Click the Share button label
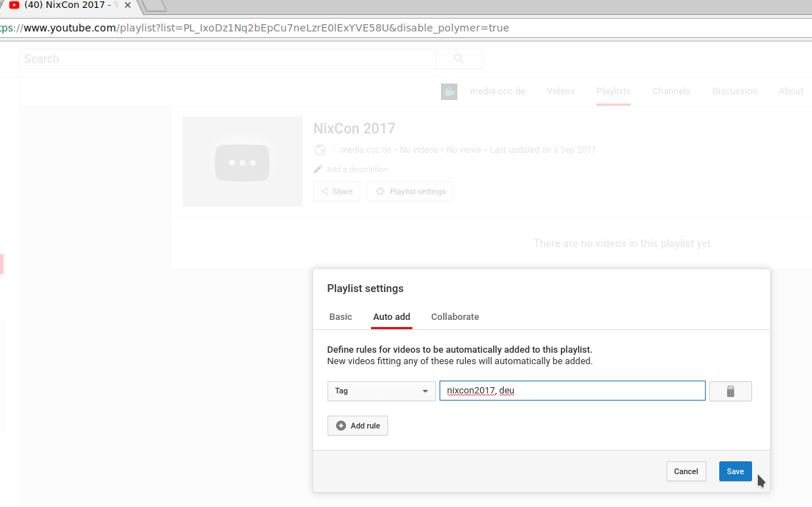This screenshot has height=507, width=812. (342, 192)
